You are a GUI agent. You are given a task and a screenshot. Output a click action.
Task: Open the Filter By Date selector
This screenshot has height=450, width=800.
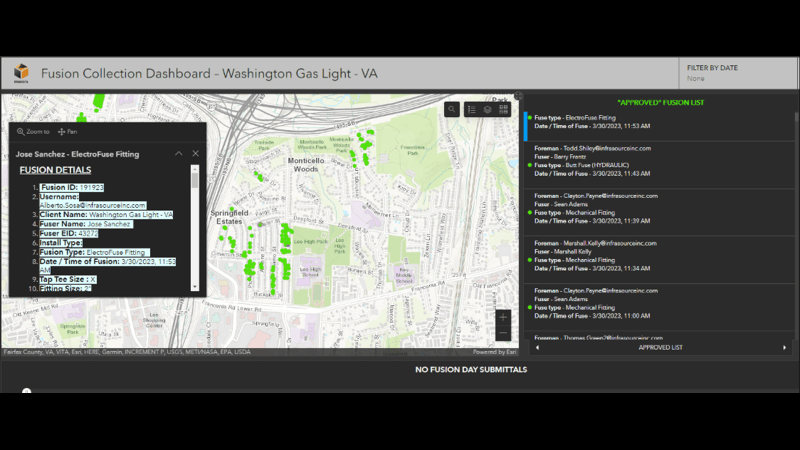pos(740,73)
